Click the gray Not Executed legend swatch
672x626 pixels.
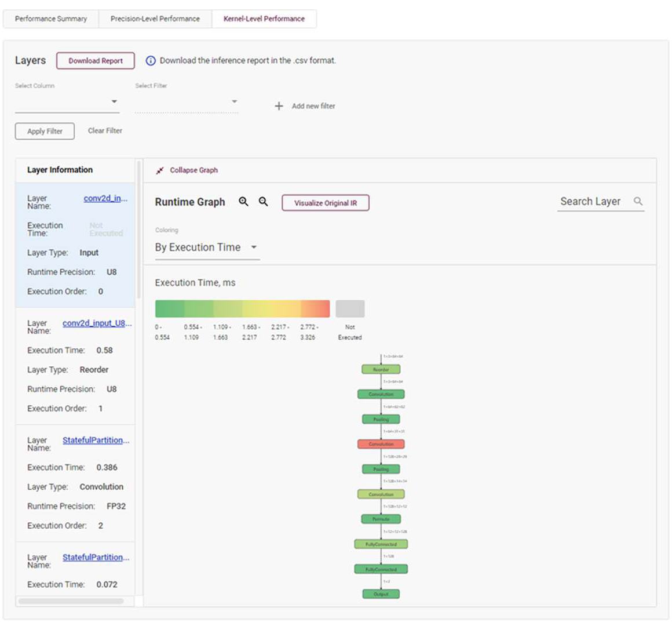pyautogui.click(x=350, y=308)
